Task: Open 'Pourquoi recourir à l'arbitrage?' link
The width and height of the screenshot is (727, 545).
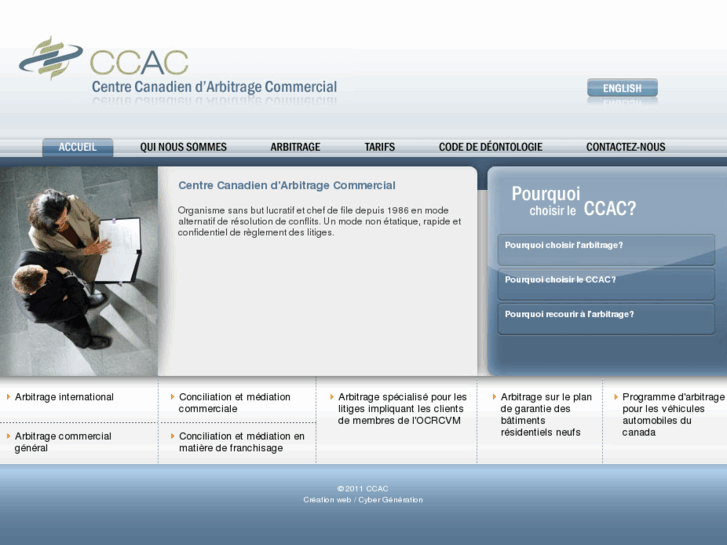Action: [606, 319]
